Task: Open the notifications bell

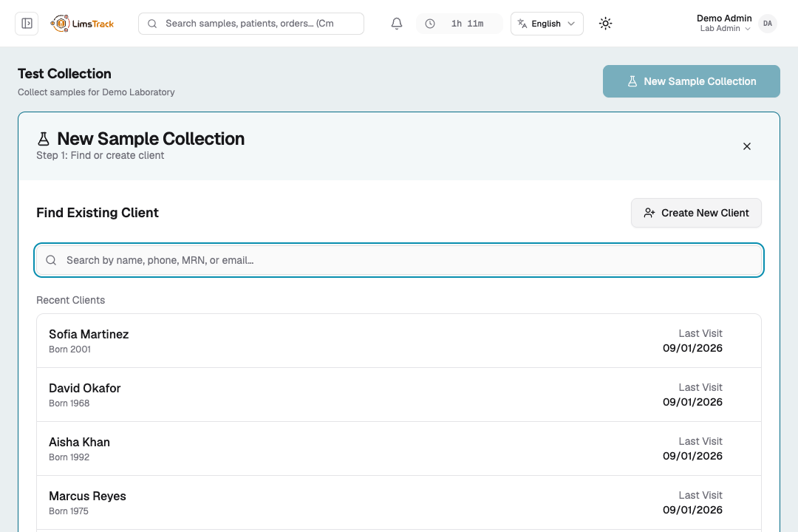Action: pyautogui.click(x=397, y=24)
